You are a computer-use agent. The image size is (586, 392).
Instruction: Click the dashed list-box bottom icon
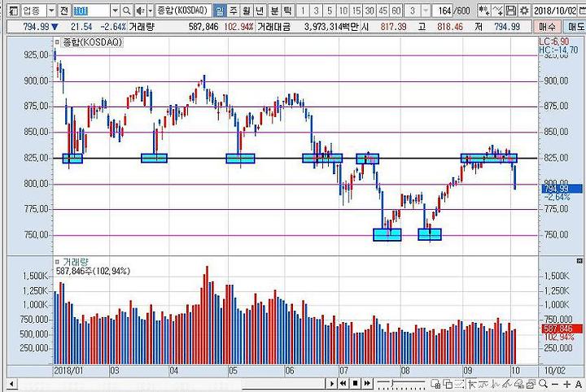coord(459,384)
